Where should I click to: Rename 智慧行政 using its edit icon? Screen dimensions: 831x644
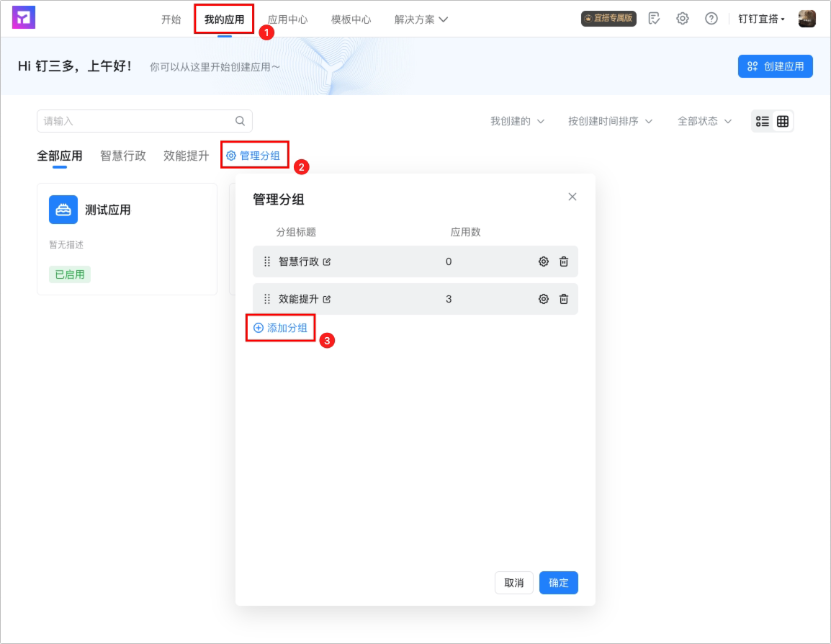[327, 261]
